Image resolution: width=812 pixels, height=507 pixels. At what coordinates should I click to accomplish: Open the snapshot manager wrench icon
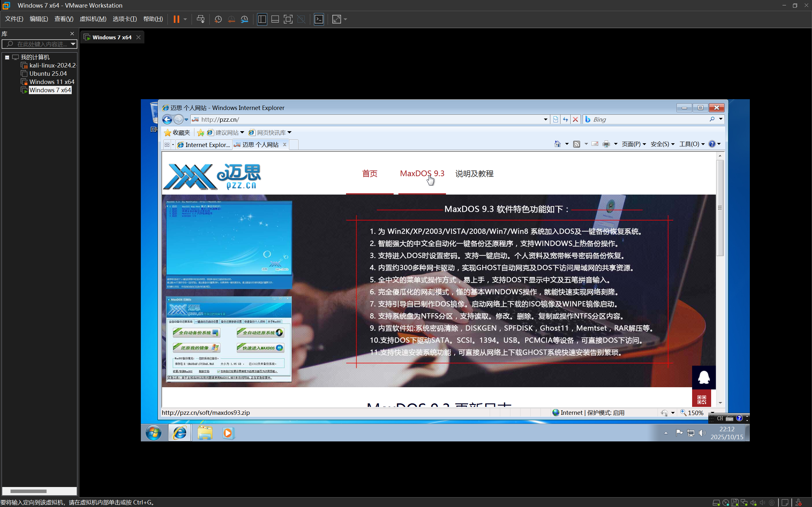(245, 19)
